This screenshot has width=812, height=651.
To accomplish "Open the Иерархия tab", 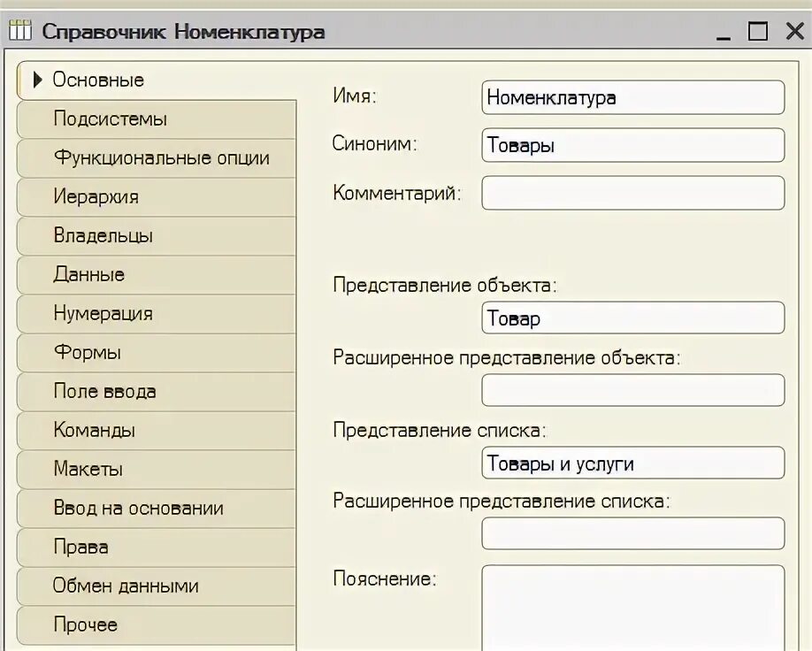I will click(x=157, y=196).
